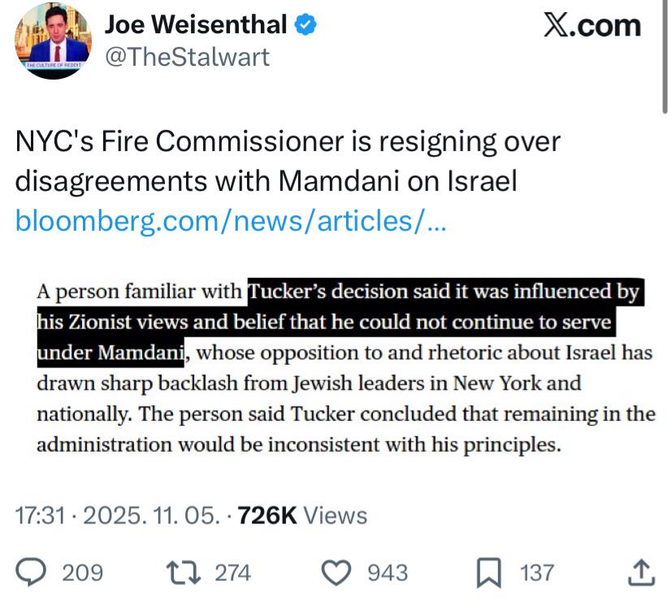Click the X.com logo
This screenshot has width=672, height=616.
(592, 26)
